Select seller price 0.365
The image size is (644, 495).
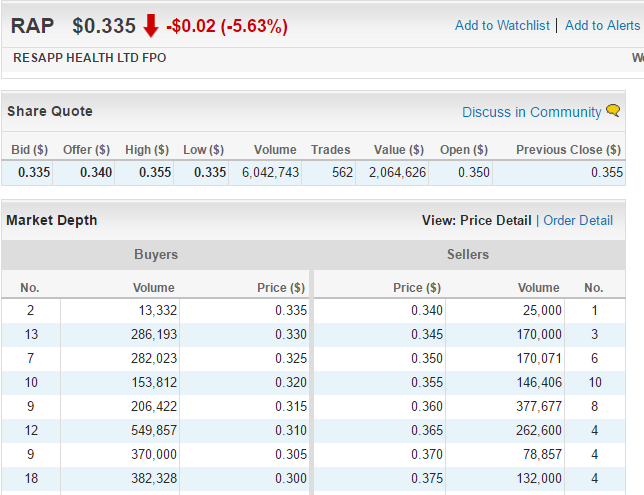tap(427, 431)
